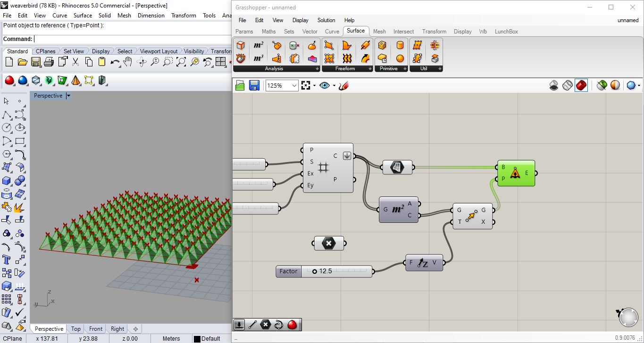Click the Default layer black color swatch
This screenshot has width=644, height=343.
tap(197, 339)
